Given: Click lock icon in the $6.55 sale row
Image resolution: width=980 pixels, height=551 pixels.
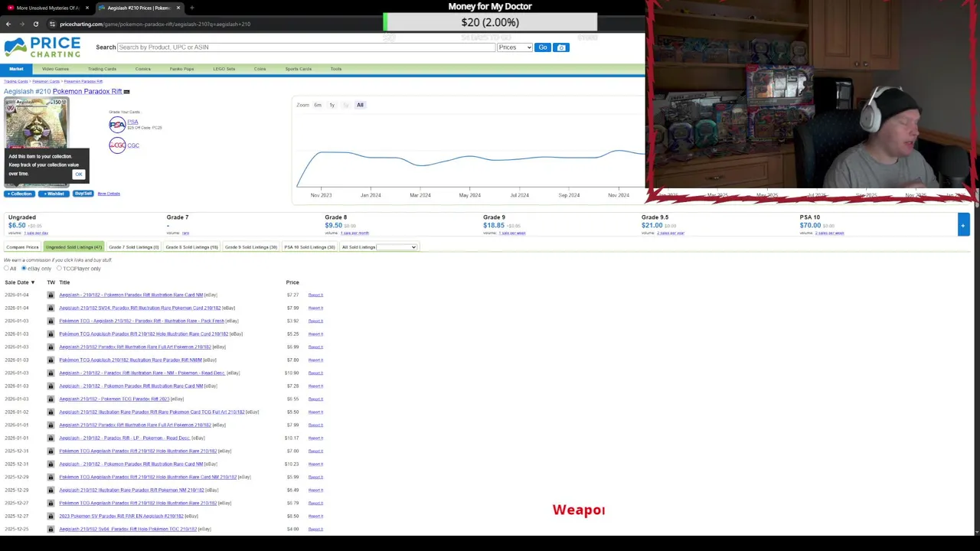Looking at the screenshot, I should pos(51,399).
